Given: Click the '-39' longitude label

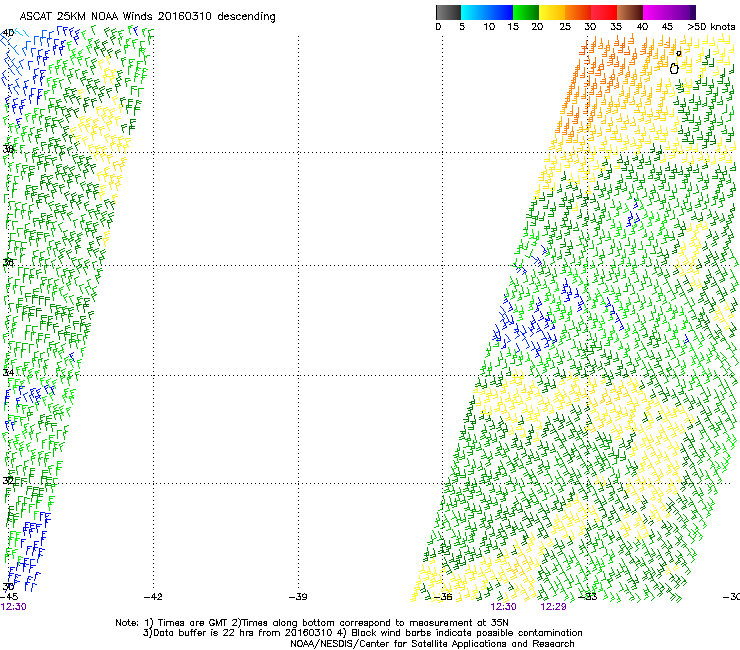Looking at the screenshot, I should [298, 596].
